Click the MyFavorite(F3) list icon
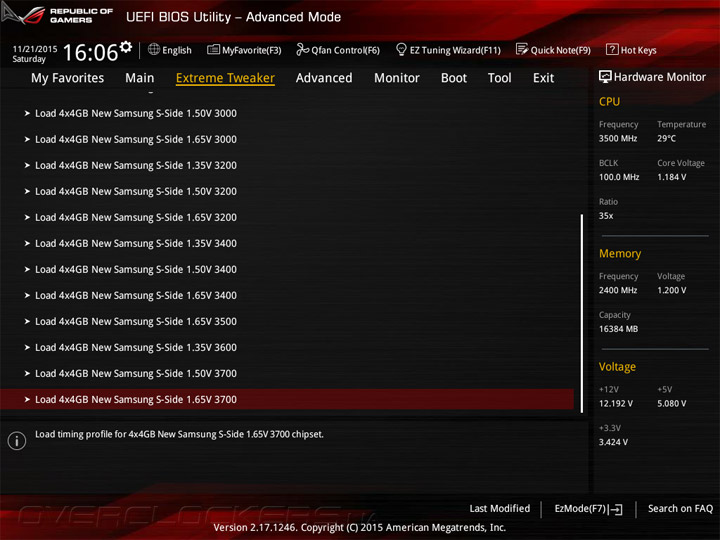 [x=213, y=50]
